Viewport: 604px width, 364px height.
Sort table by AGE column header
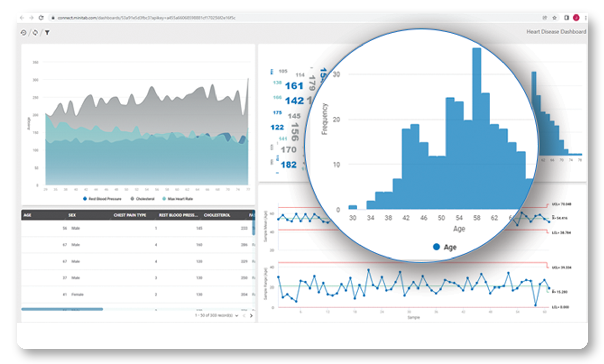pyautogui.click(x=28, y=215)
